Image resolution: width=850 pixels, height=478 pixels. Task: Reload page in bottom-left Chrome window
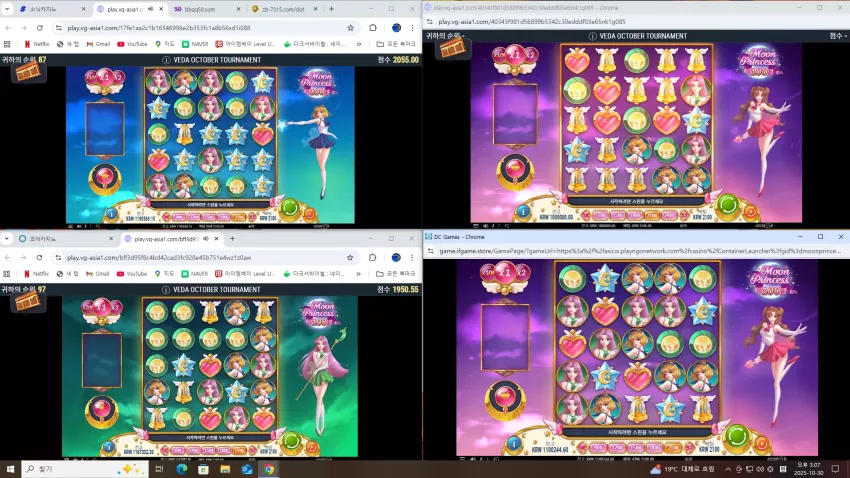39,257
